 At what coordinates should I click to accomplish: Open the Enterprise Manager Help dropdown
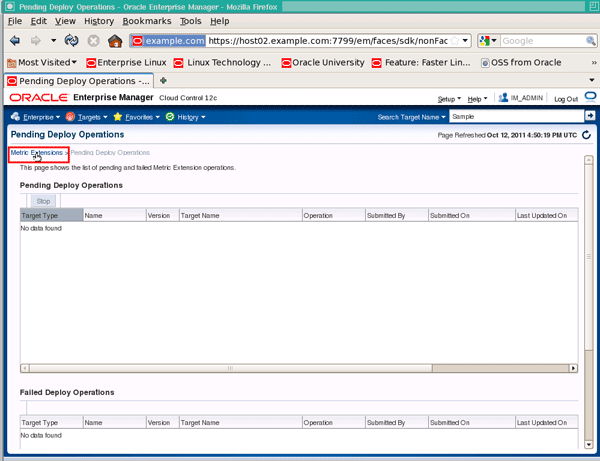pos(477,99)
